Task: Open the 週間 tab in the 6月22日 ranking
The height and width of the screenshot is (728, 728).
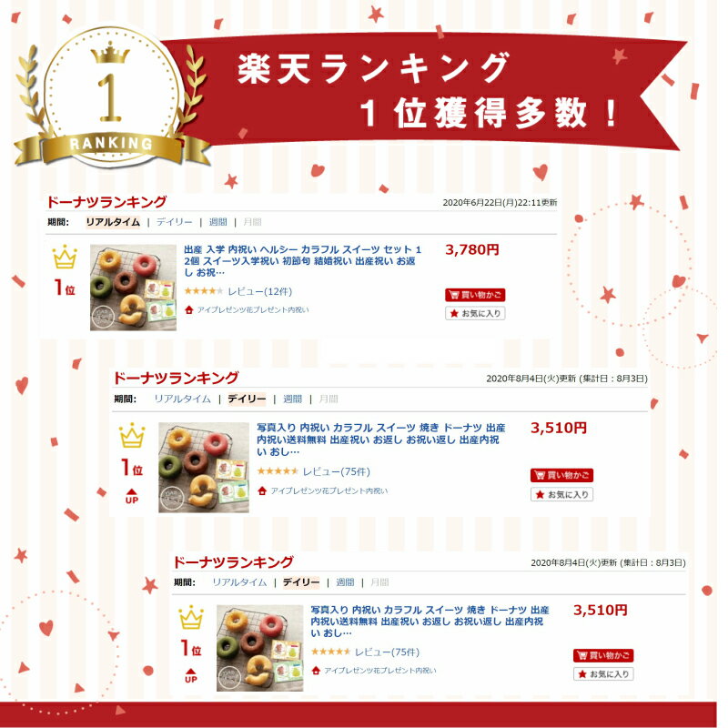Action: 217,222
